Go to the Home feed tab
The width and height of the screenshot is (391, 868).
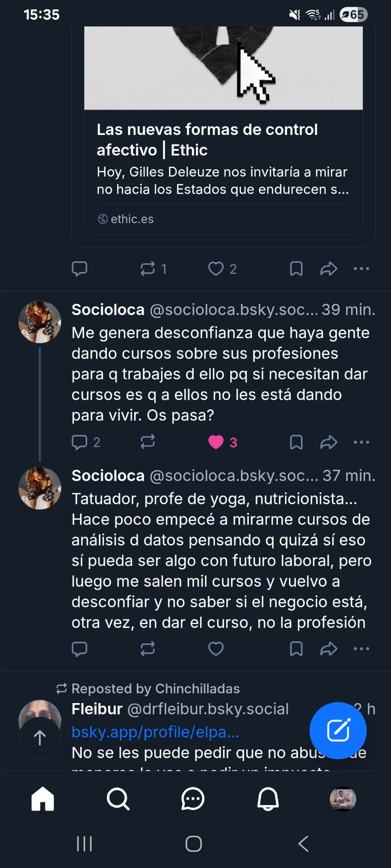pos(43,799)
